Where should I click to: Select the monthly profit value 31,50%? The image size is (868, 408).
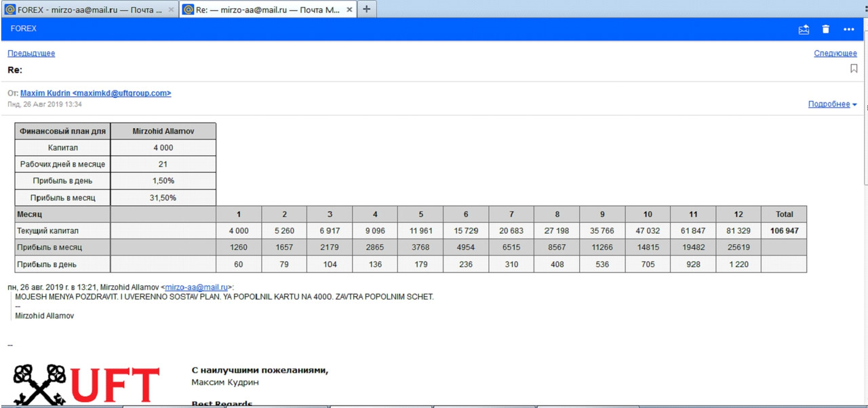163,198
